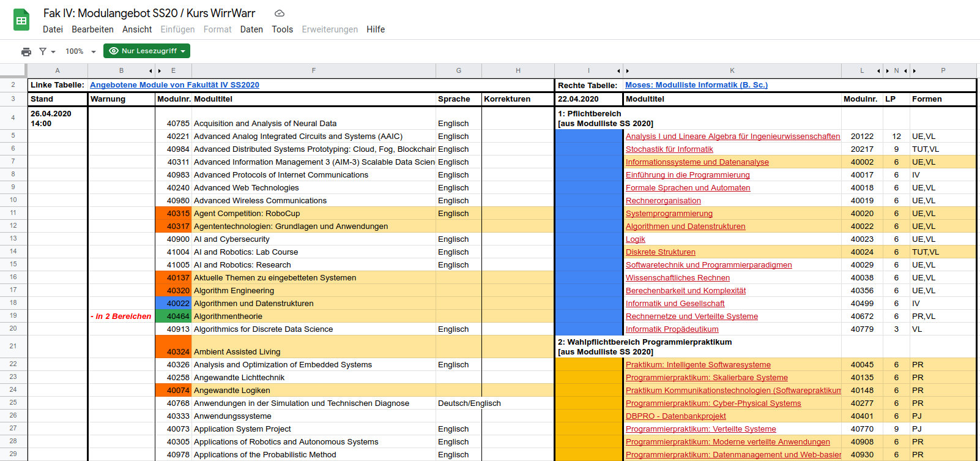This screenshot has width=980, height=461.
Task: Open the Bearbeiten menu
Action: click(92, 29)
